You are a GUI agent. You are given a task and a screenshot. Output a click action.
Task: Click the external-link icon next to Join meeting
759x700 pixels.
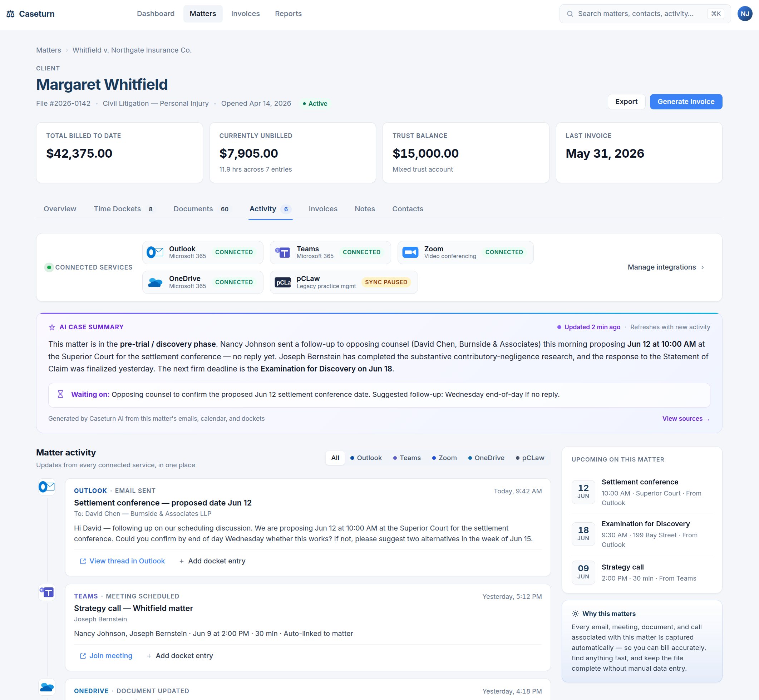(x=83, y=656)
